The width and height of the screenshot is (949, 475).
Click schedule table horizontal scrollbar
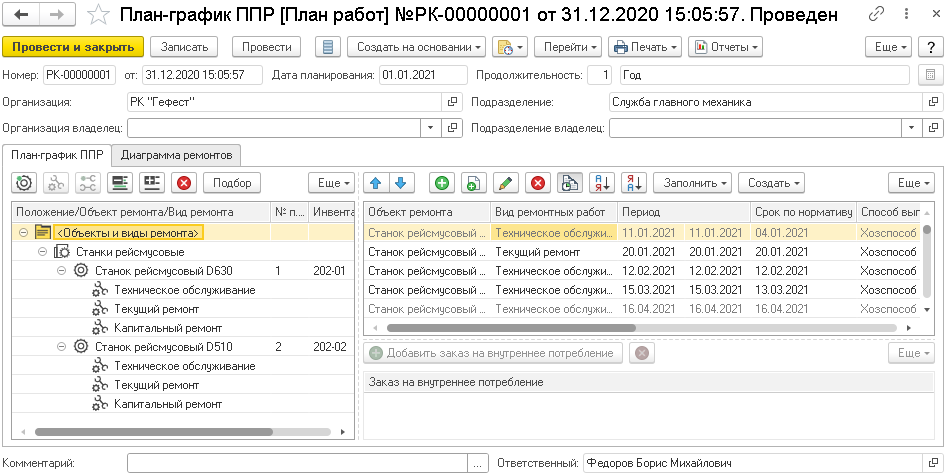(511, 327)
